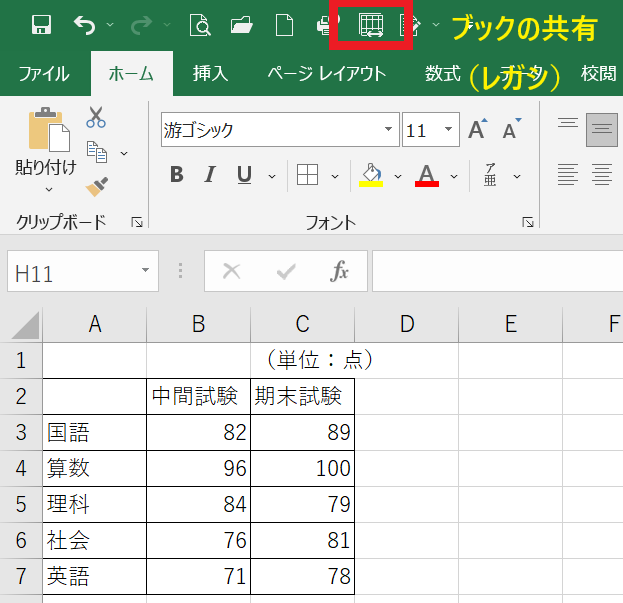Select cell containing 中間試験

point(199,396)
